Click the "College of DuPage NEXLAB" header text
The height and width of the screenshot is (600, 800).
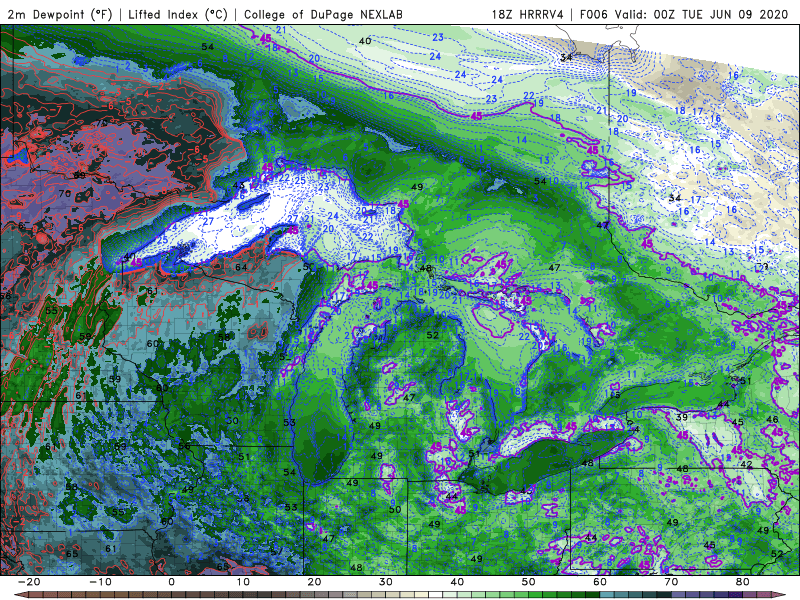323,14
